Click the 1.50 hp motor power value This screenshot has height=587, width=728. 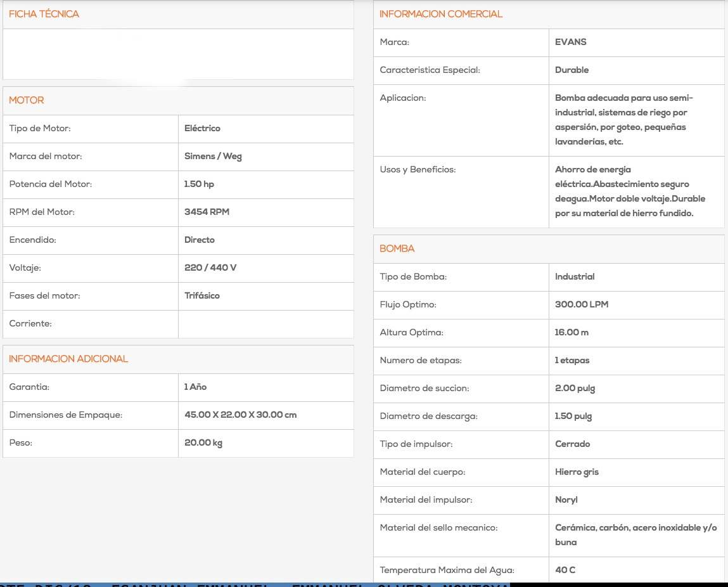pyautogui.click(x=199, y=184)
